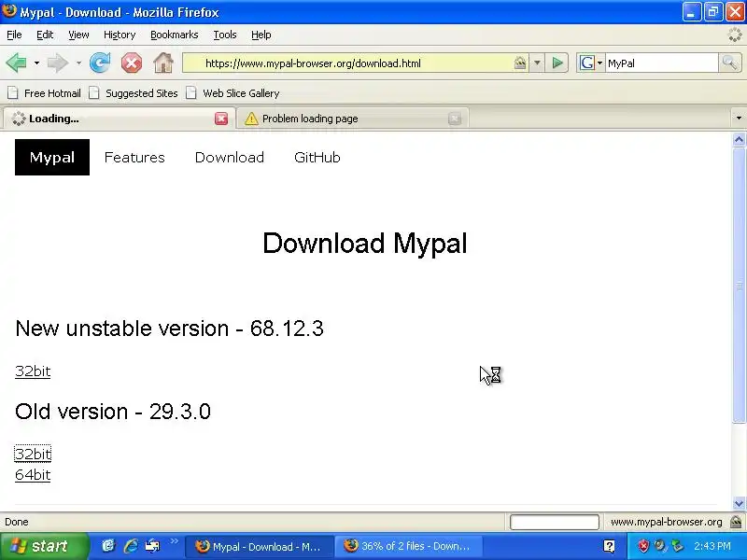Viewport: 747px width, 560px height.
Task: Switch to the Problem loading page tab
Action: tap(353, 119)
